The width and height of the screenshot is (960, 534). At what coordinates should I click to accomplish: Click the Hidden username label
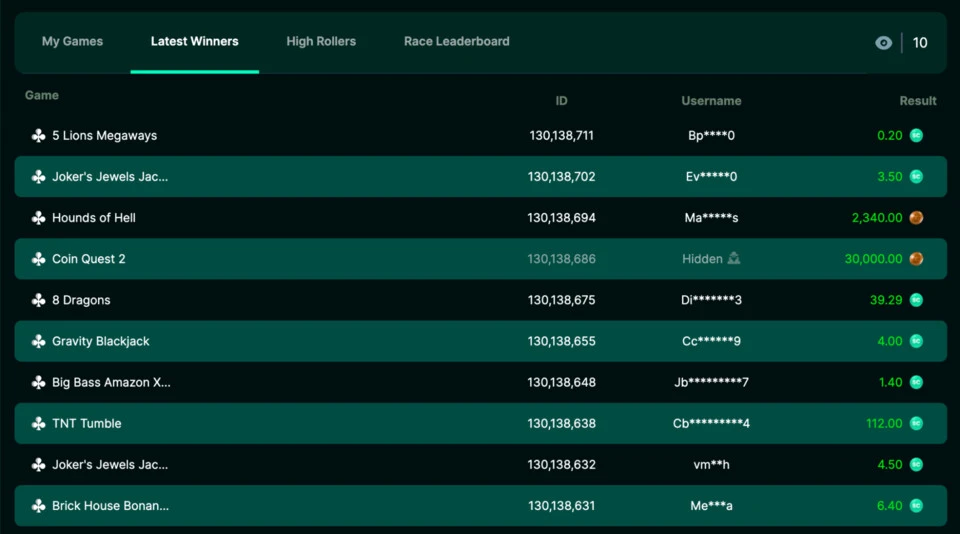pyautogui.click(x=702, y=259)
